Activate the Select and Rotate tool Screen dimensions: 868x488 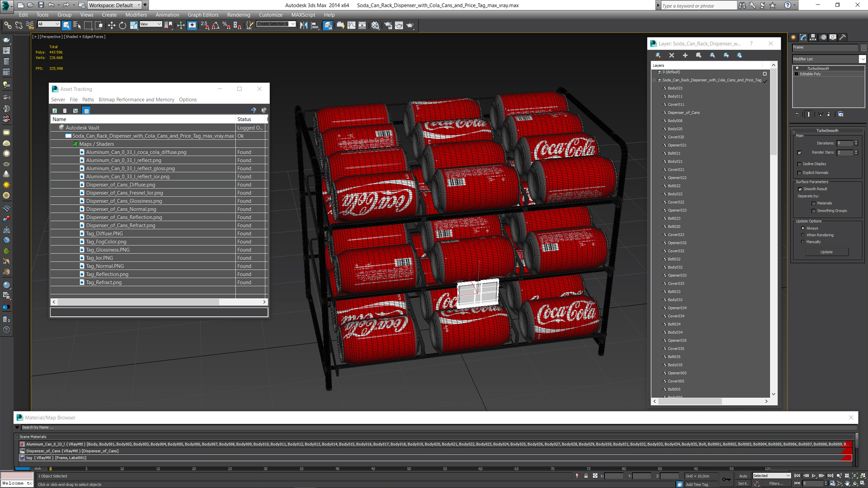123,25
